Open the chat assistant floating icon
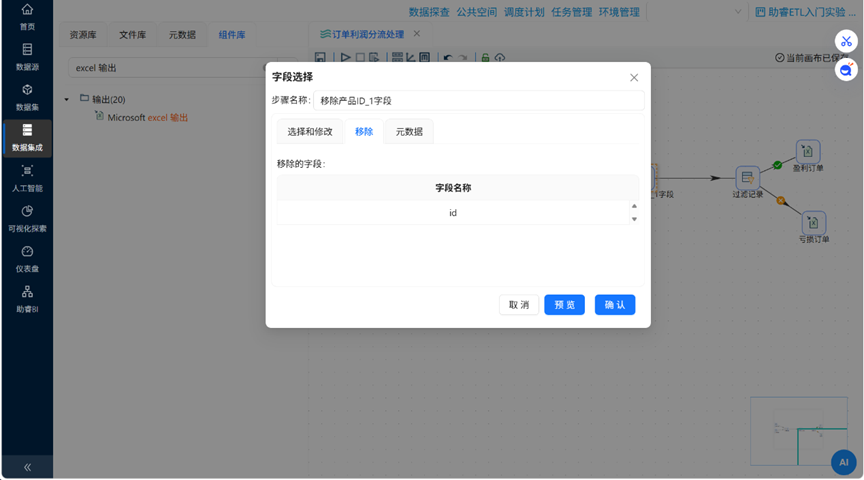 click(x=846, y=70)
